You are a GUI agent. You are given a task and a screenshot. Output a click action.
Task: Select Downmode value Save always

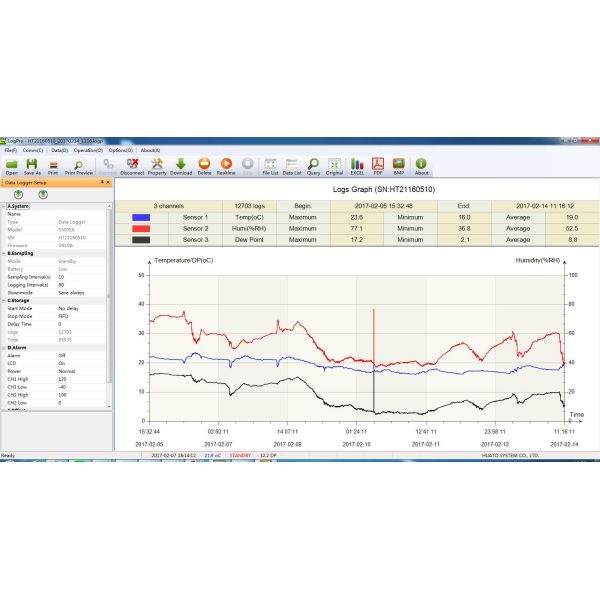coord(71,293)
